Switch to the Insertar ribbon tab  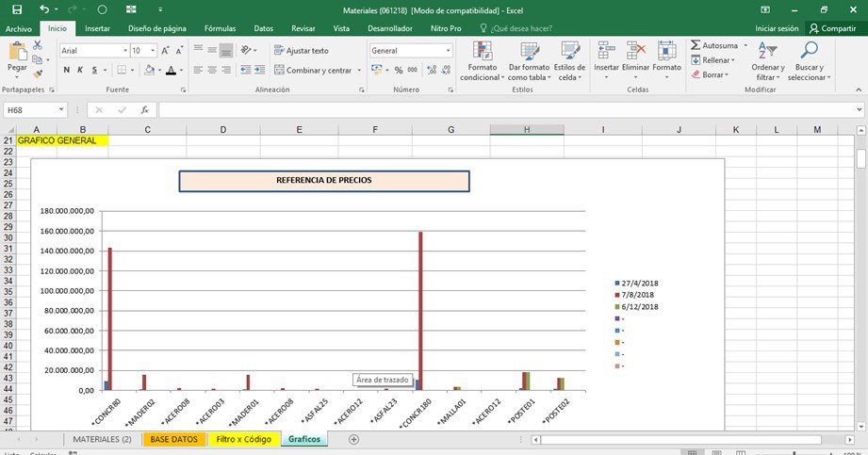[x=97, y=28]
